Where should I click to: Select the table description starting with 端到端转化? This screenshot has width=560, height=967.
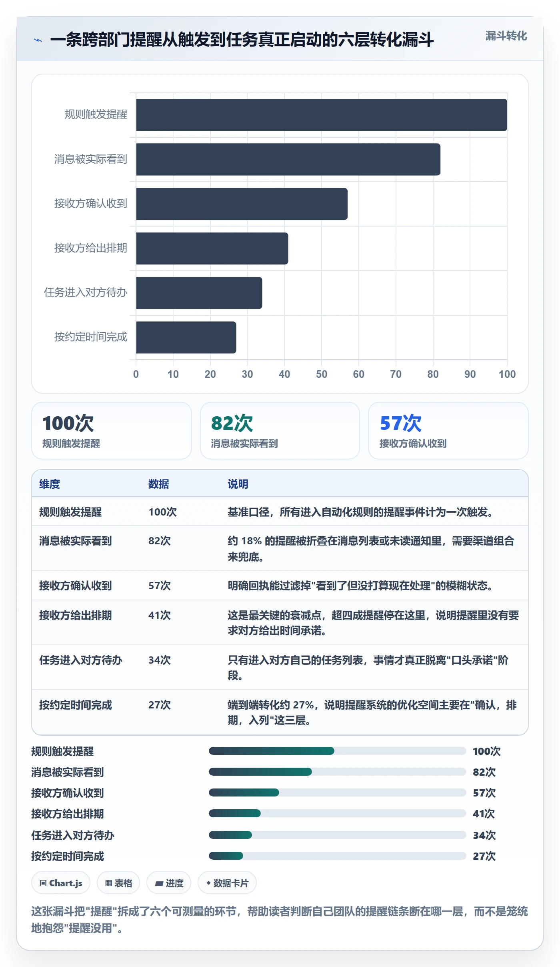point(372,712)
